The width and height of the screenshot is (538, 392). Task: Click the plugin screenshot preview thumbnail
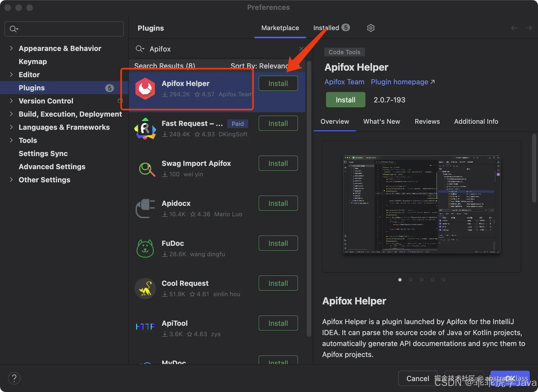point(422,204)
